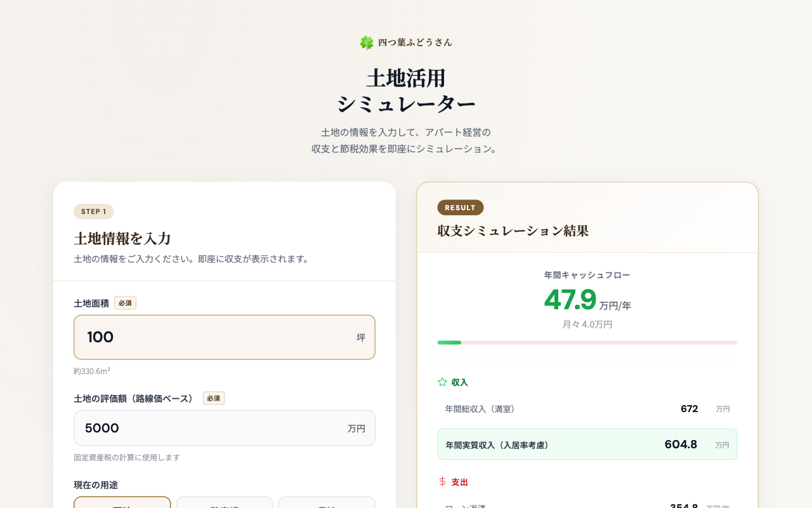Click the 約330.6m² helper text
The image size is (812, 508).
click(x=91, y=371)
